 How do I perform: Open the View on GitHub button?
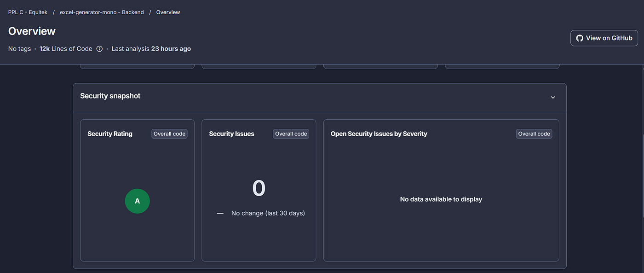coord(604,38)
